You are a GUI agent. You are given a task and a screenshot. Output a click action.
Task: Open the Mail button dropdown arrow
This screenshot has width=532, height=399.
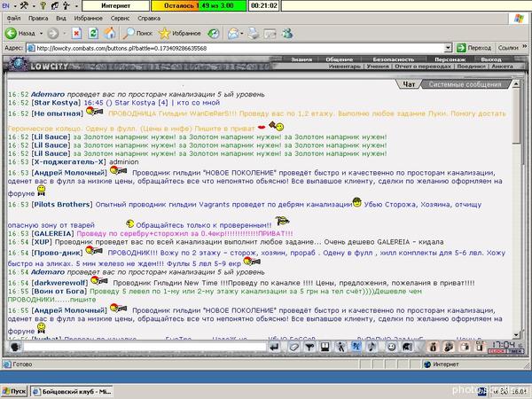241,34
